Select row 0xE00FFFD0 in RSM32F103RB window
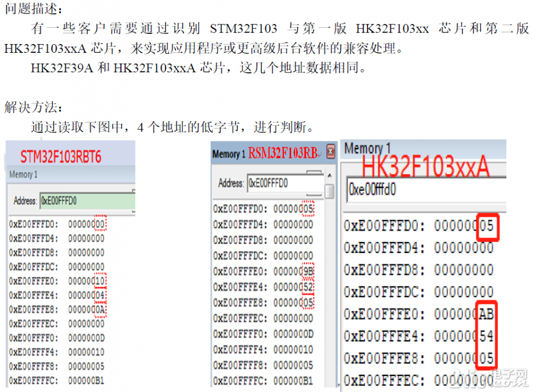 coord(264,209)
